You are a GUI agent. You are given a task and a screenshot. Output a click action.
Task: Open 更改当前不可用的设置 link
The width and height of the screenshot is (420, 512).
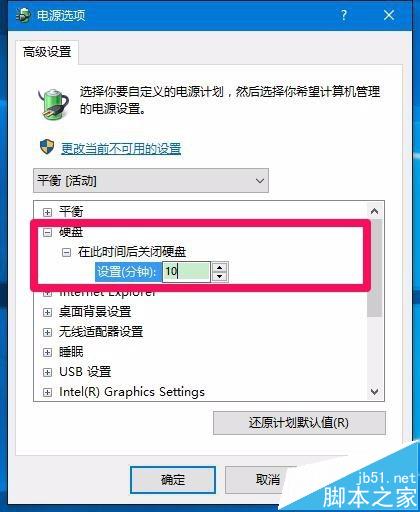click(x=121, y=149)
